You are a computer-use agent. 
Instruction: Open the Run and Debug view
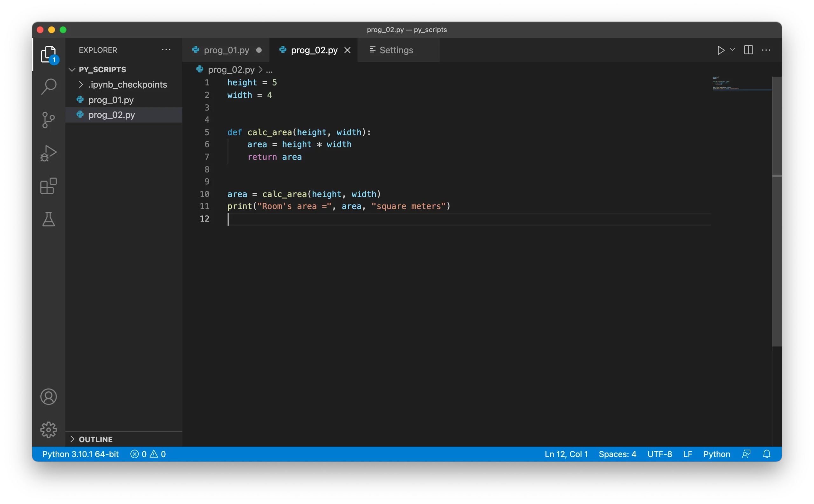(49, 153)
